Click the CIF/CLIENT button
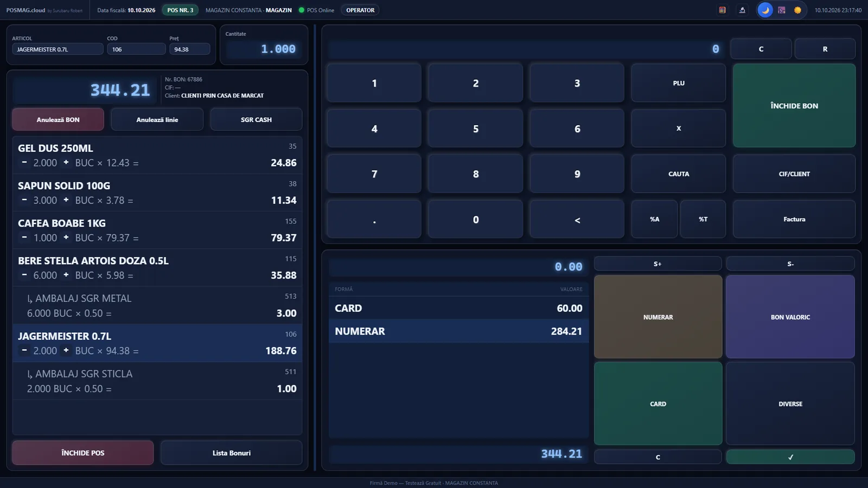 click(794, 174)
